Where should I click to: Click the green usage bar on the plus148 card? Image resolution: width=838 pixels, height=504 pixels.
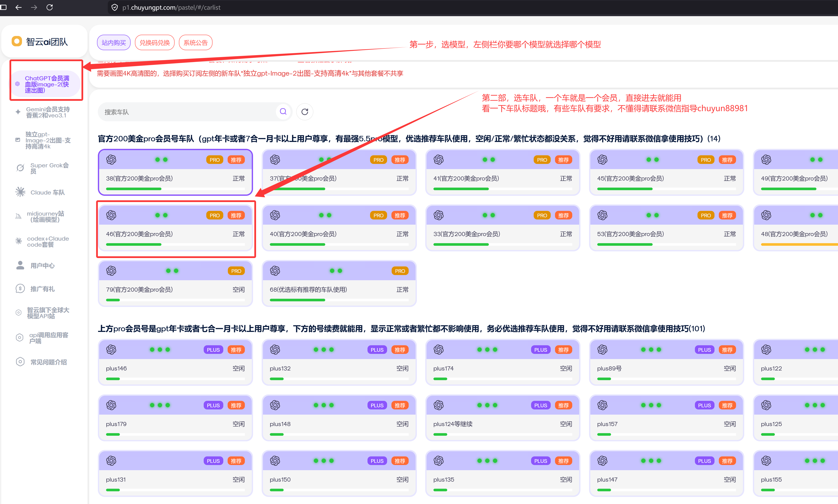pyautogui.click(x=277, y=434)
